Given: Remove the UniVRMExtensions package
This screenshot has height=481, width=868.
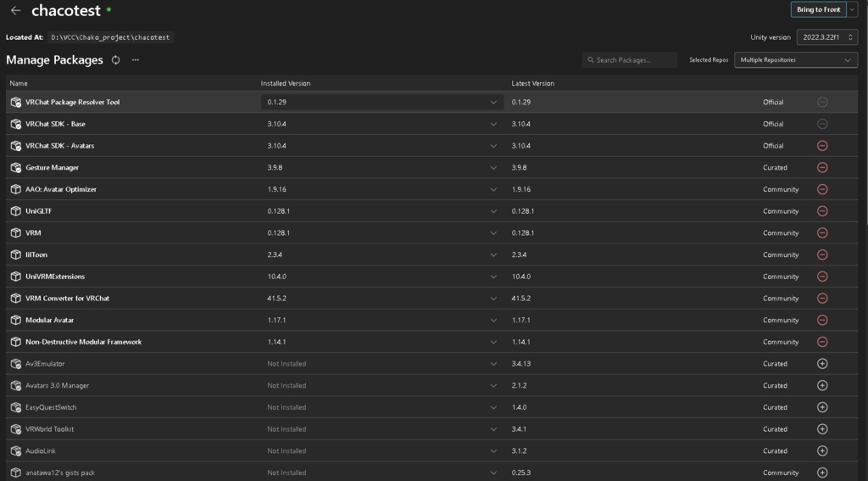Looking at the screenshot, I should click(822, 277).
